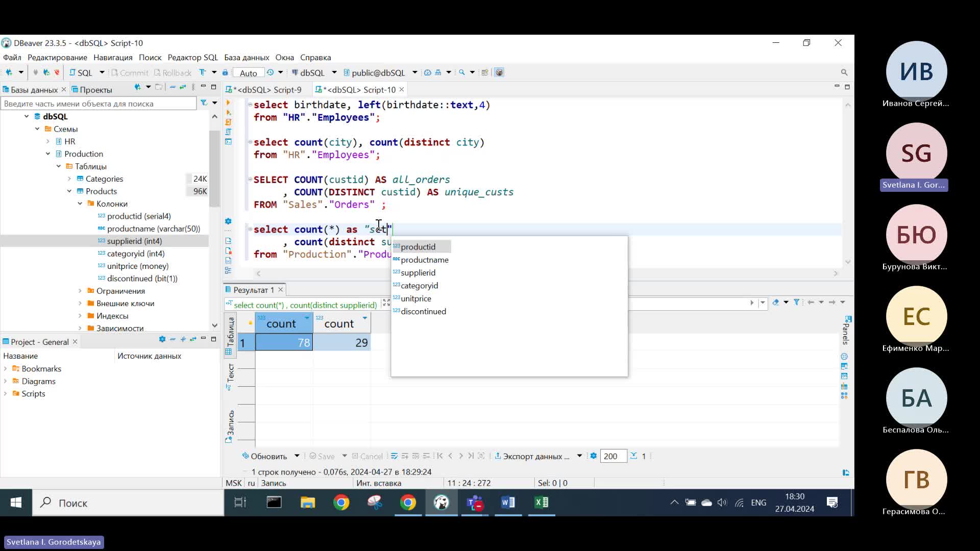
Task: Click the eraser clear-filter icon in results
Action: 775,303
